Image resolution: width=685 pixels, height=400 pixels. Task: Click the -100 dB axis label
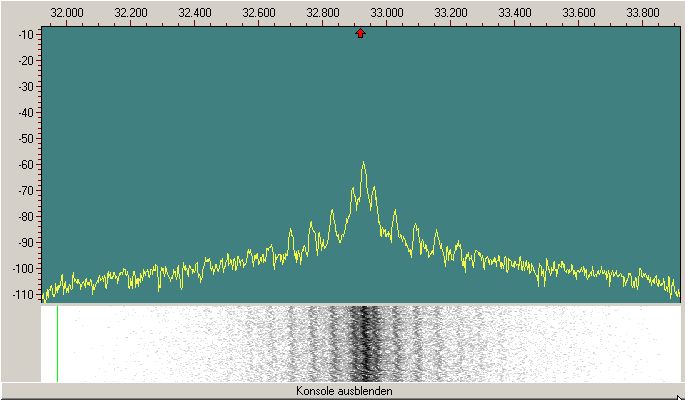(x=24, y=269)
